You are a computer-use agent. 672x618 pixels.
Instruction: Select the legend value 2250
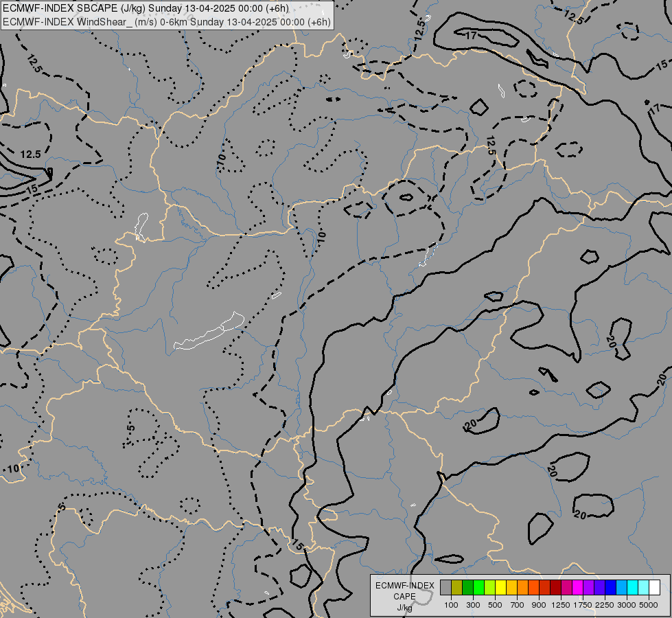[x=605, y=605]
